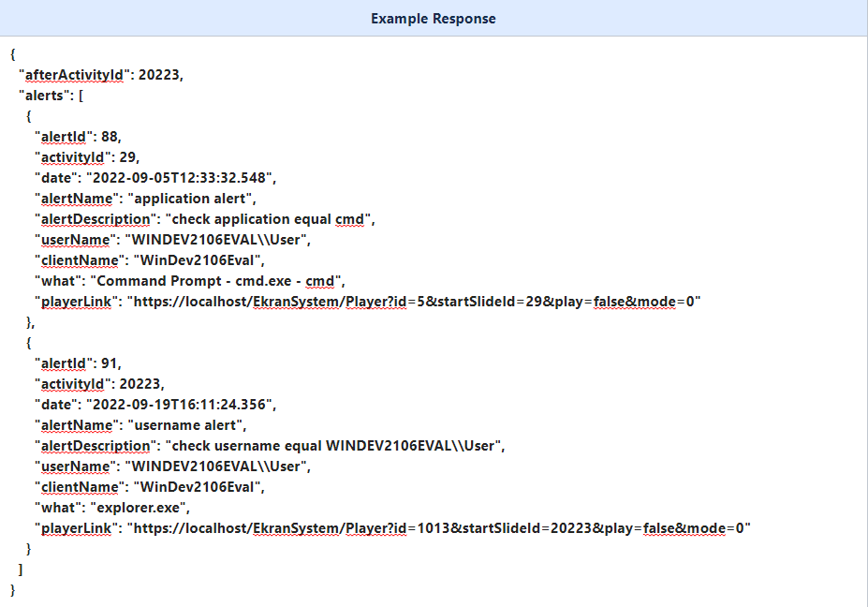This screenshot has height=607, width=868.
Task: Click the date "2022-09-05T12:33:32.548"
Action: click(x=182, y=178)
